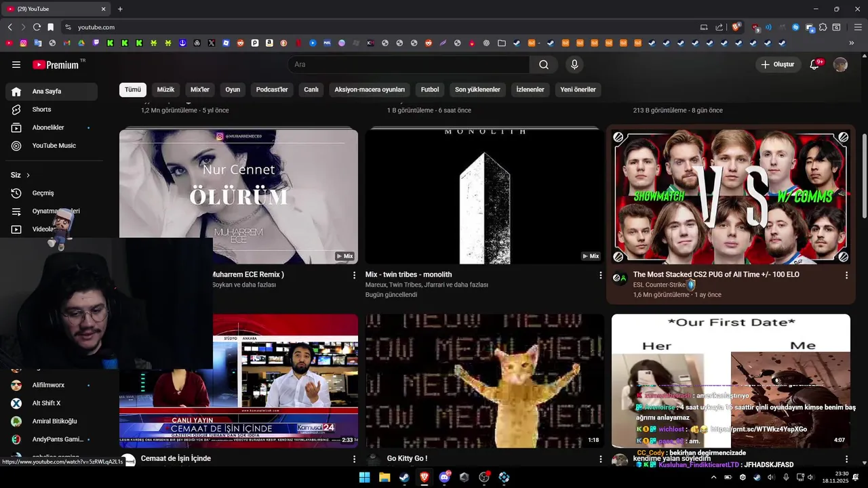Select the Podcast'ler filter chip
Image resolution: width=868 pixels, height=488 pixels.
272,89
